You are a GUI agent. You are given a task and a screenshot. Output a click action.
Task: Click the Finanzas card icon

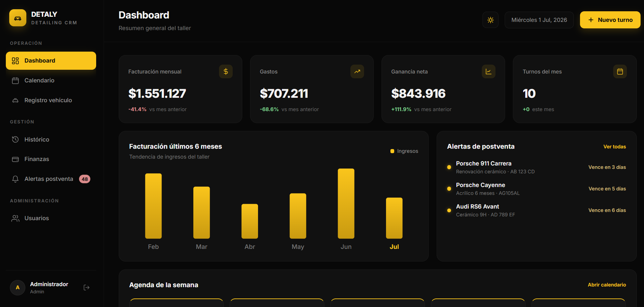coord(15,159)
